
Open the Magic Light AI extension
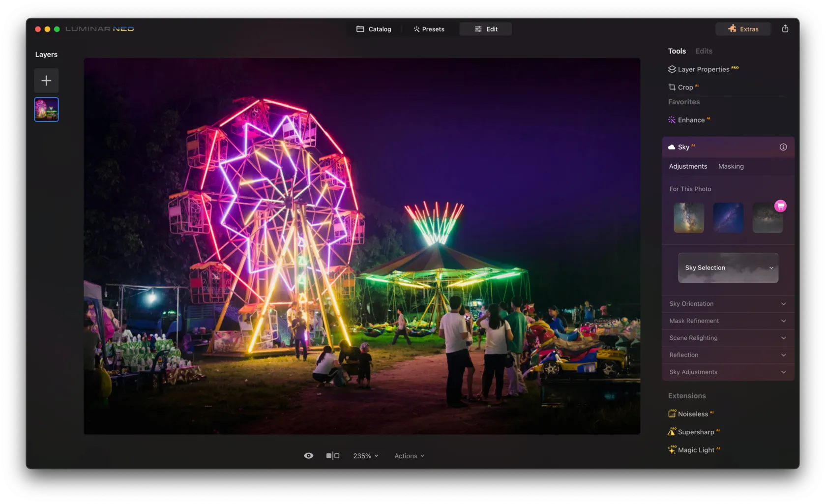tap(695, 450)
